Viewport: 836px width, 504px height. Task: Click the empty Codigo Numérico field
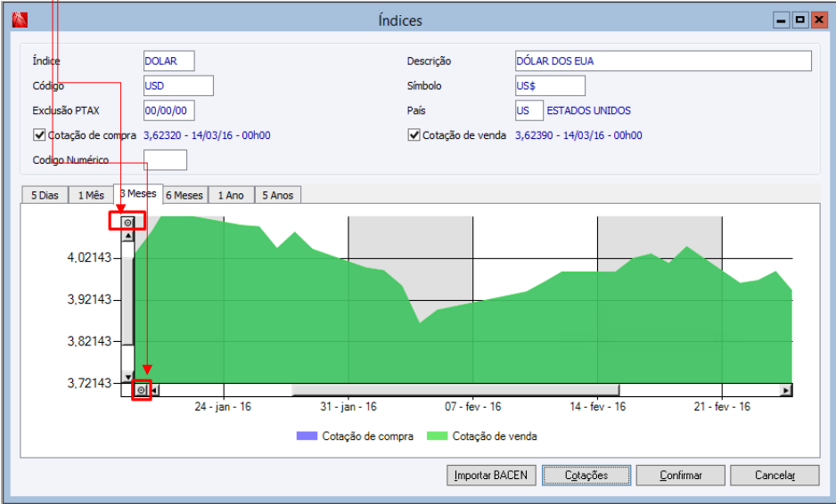(165, 159)
